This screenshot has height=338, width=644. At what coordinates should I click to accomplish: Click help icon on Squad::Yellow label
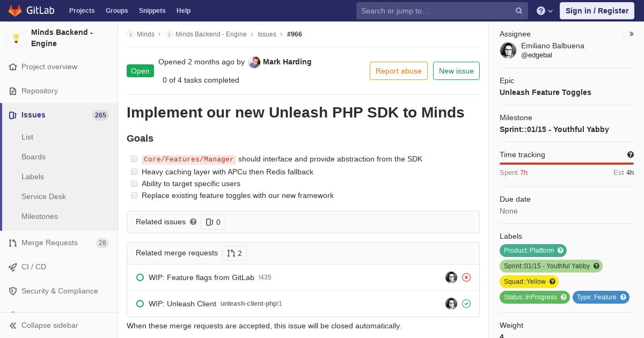coord(552,282)
